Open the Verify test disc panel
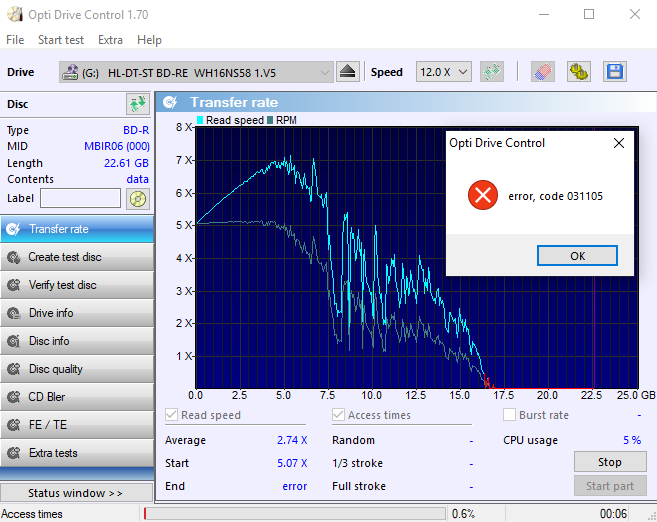 tap(77, 285)
